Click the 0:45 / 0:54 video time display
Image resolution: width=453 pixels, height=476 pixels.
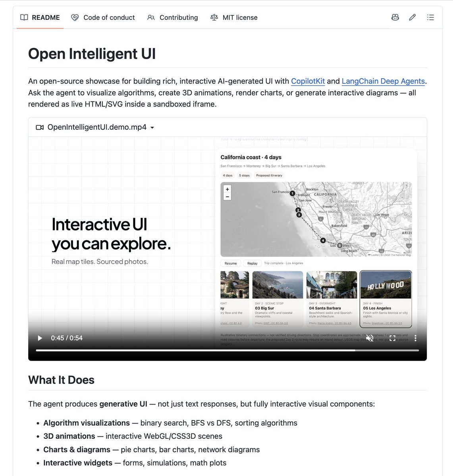pyautogui.click(x=67, y=338)
